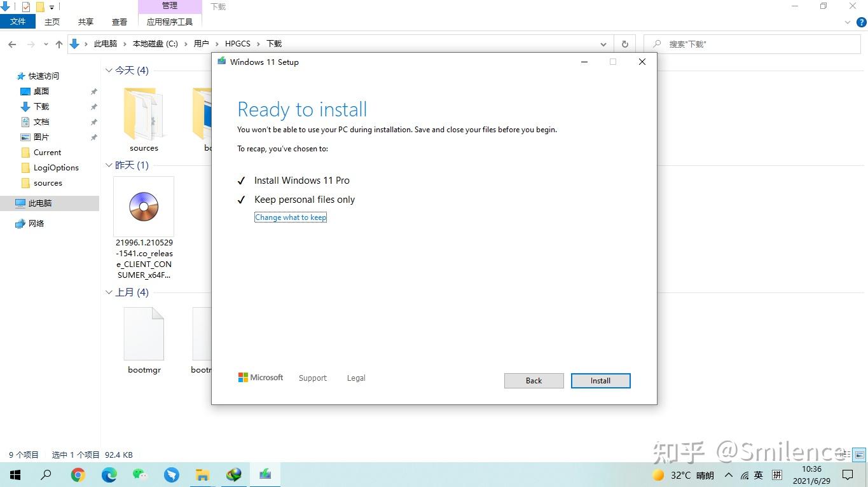Go Back in Windows 11 Setup

click(x=534, y=381)
